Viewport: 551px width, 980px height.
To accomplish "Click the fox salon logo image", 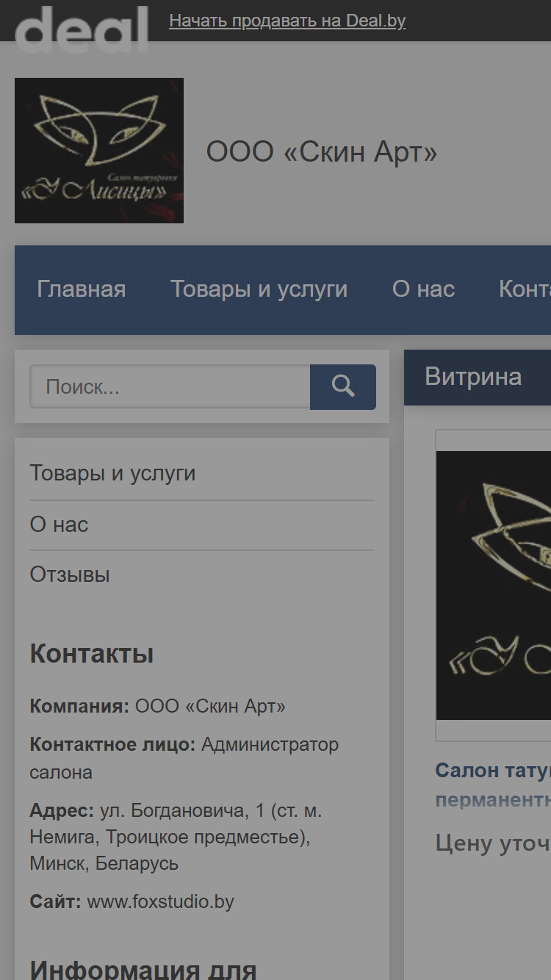I will point(99,151).
